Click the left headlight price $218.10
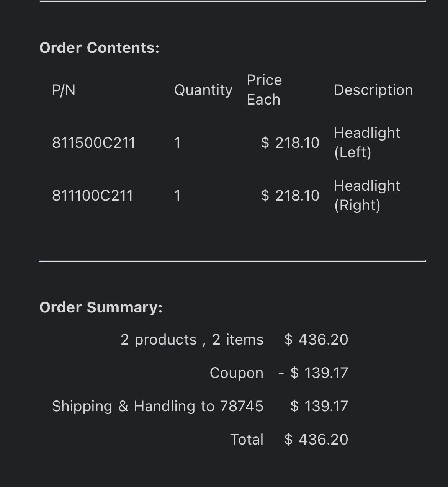This screenshot has width=448, height=487. 290,143
